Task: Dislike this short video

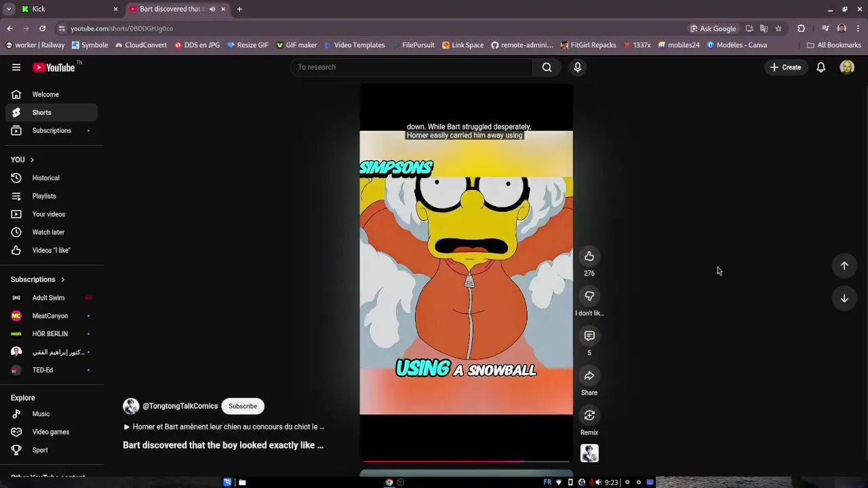Action: tap(589, 296)
